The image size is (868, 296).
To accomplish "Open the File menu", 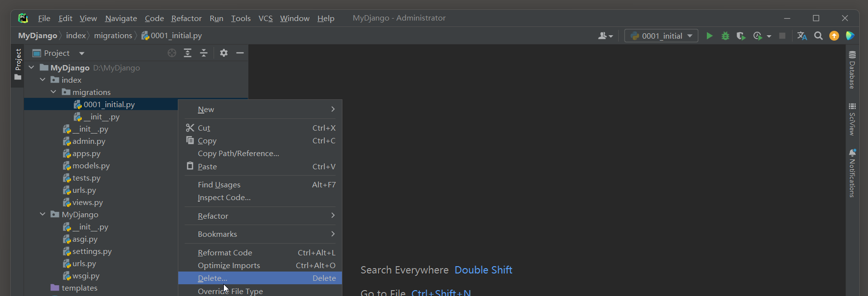I will [x=44, y=18].
